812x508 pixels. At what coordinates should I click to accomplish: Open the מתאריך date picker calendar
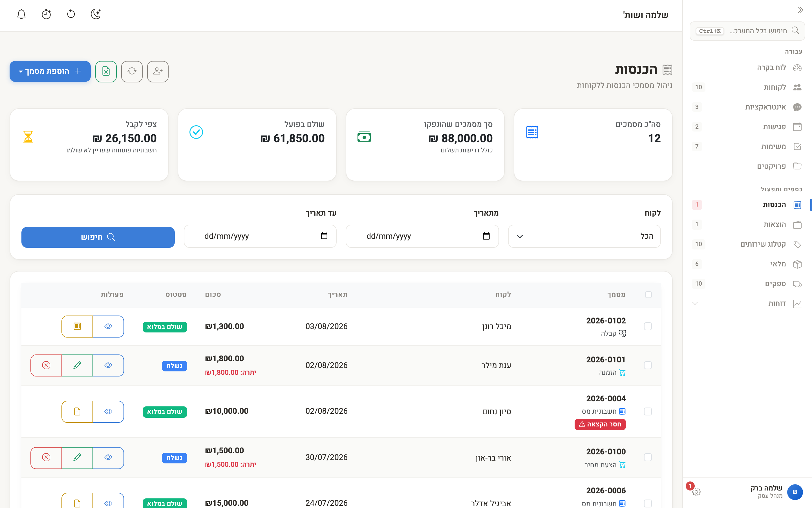point(486,236)
